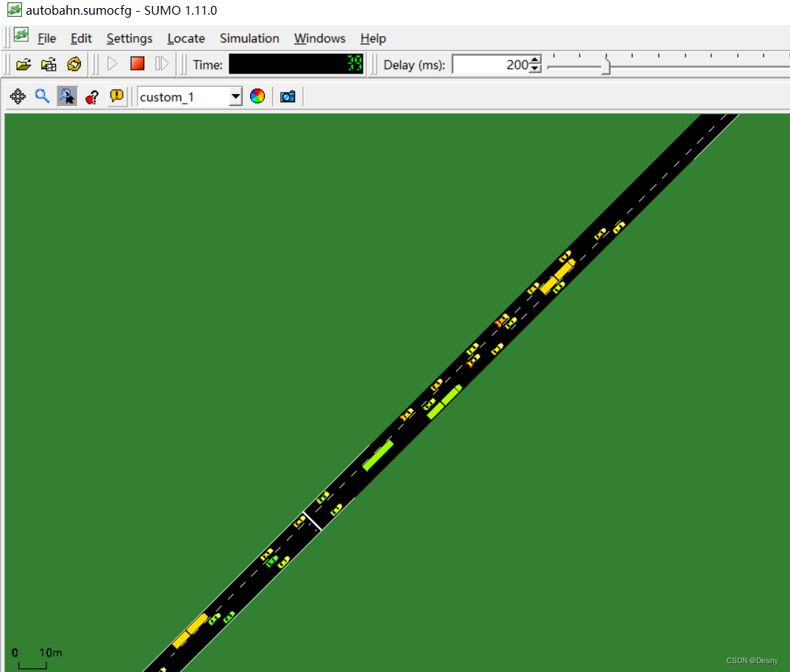Viewport: 790px width, 672px height.
Task: Open the Help menu
Action: tap(373, 39)
